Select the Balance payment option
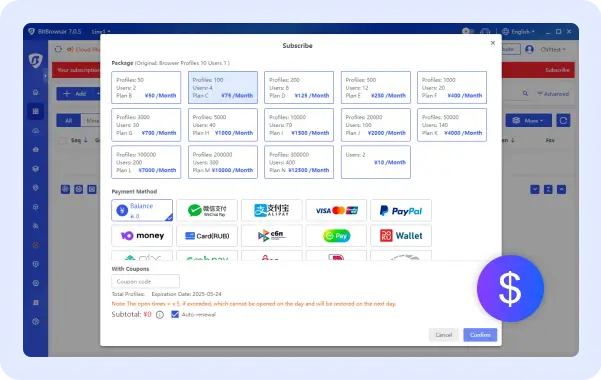Image resolution: width=601 pixels, height=380 pixels. (142, 210)
